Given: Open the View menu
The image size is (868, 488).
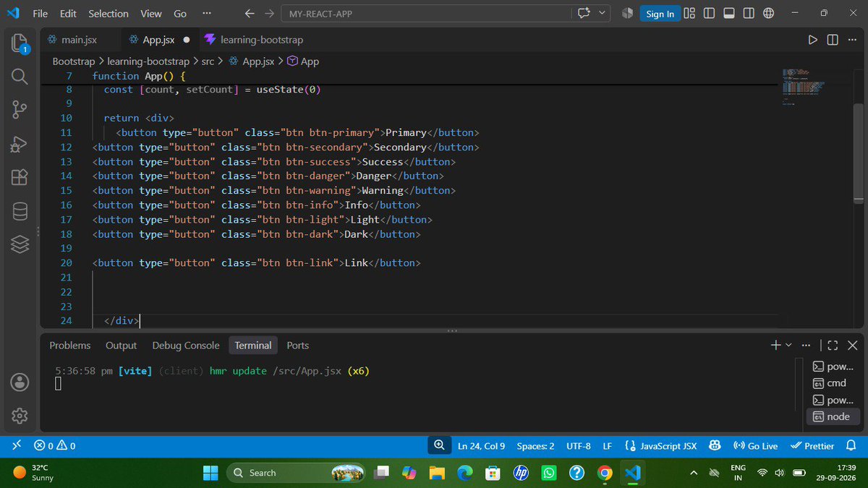Looking at the screenshot, I should [x=151, y=14].
